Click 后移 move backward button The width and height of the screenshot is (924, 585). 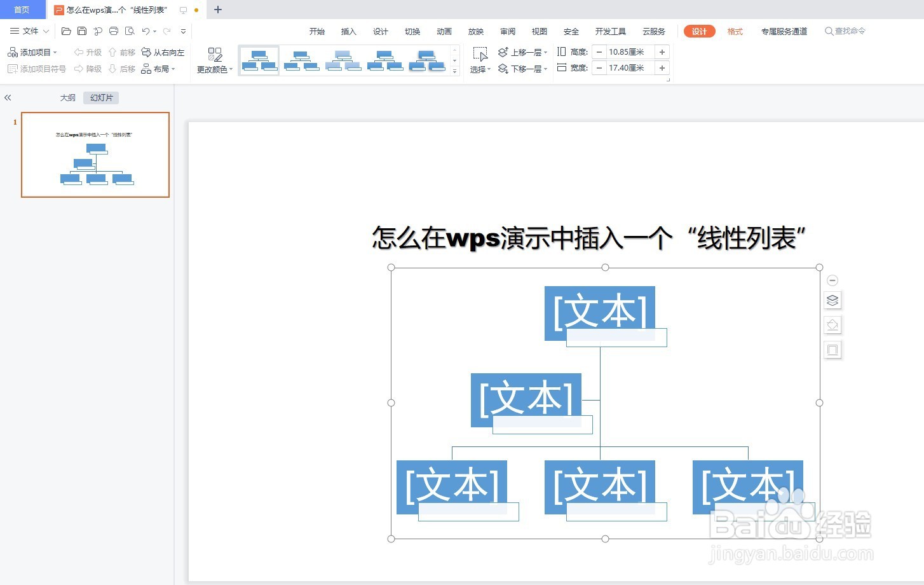coord(121,69)
